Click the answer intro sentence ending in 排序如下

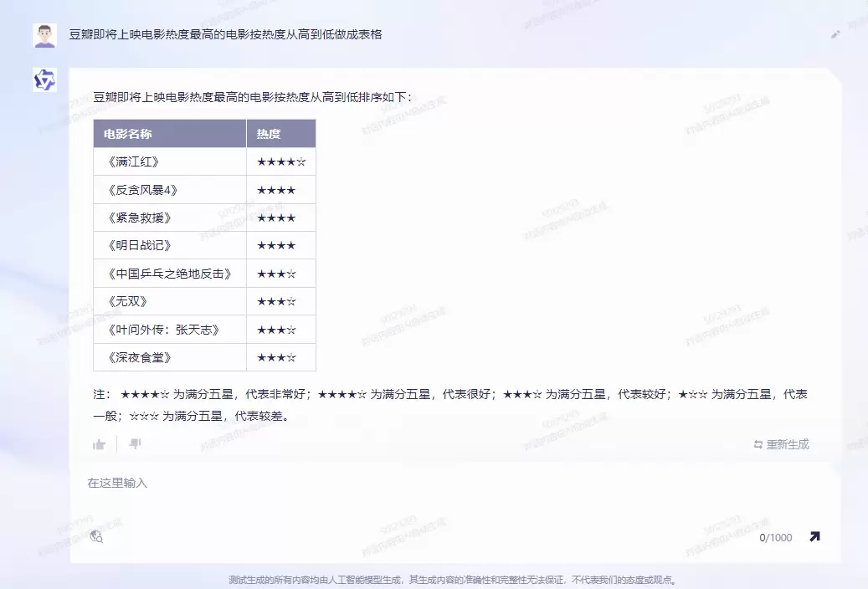(253, 97)
